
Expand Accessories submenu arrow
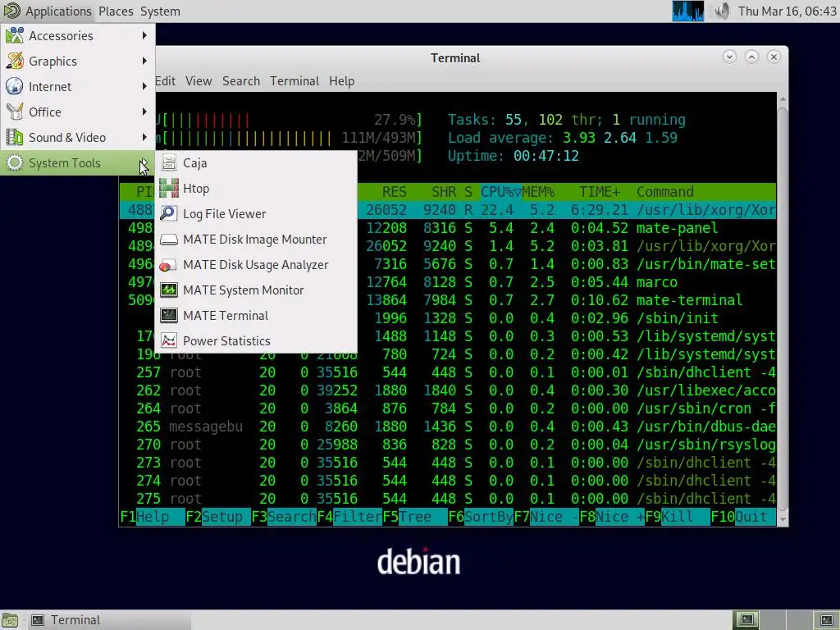pos(144,35)
